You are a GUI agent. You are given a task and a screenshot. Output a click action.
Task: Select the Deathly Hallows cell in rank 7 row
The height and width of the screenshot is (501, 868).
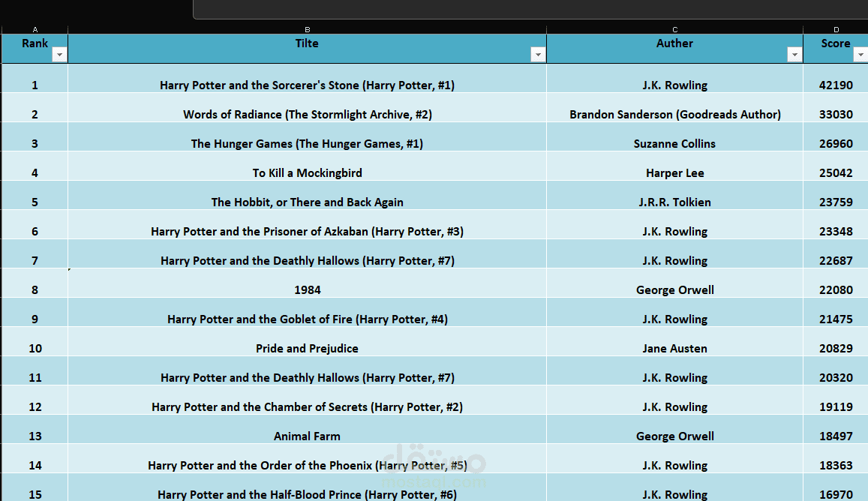308,255
